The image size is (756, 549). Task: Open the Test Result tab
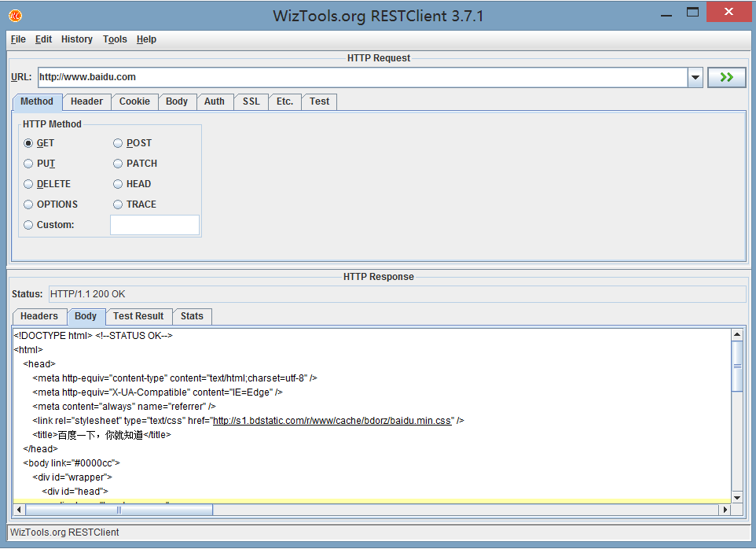click(138, 316)
